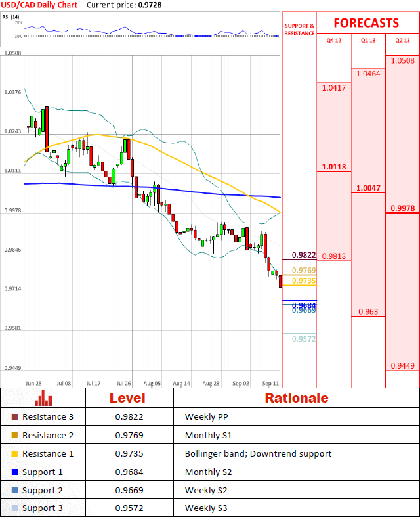Select the Resistance 3 color swatch
Image resolution: width=420 pixels, height=517 pixels.
[x=15, y=417]
